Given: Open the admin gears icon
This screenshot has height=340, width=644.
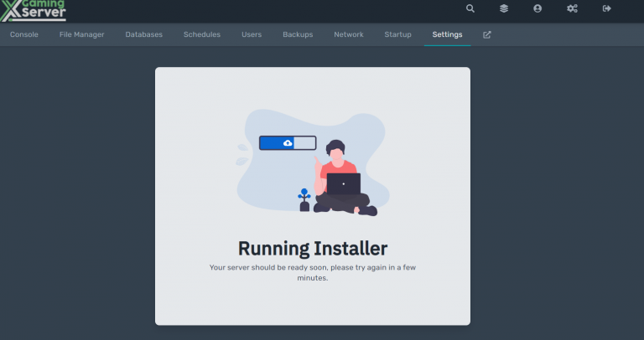Looking at the screenshot, I should 572,8.
